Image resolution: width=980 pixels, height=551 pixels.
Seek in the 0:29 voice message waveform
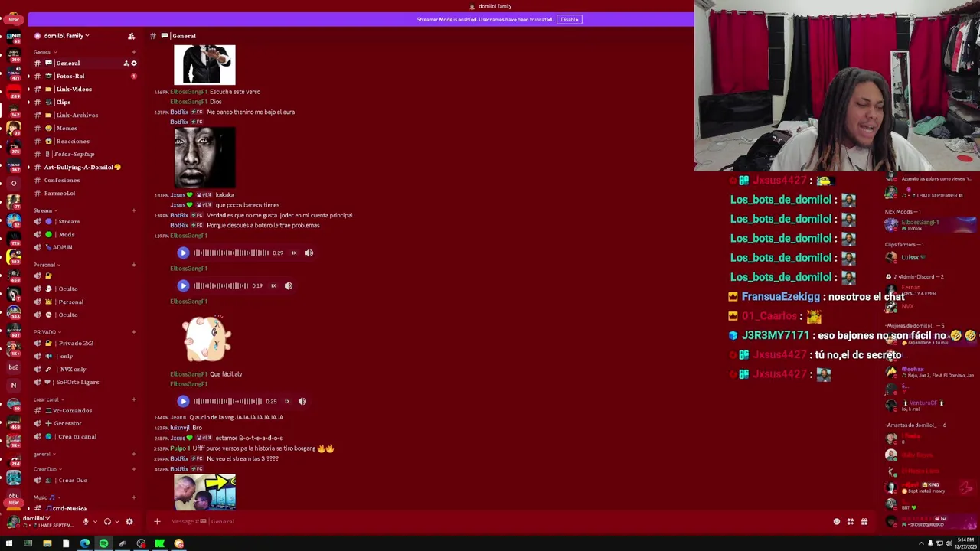(x=231, y=253)
